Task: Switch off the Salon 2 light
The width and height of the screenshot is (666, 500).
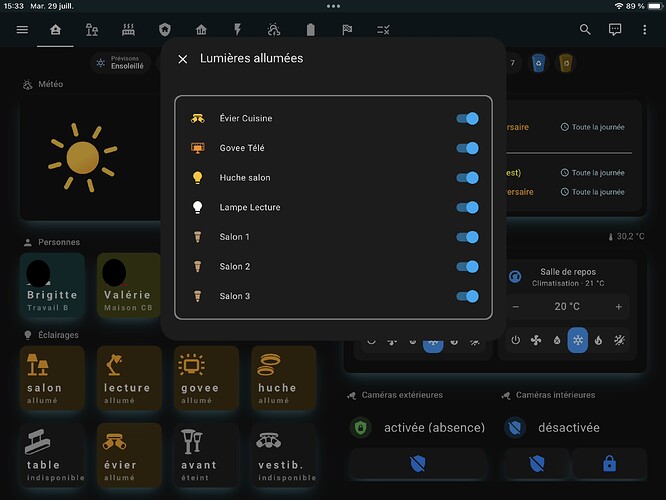Action: click(x=467, y=267)
